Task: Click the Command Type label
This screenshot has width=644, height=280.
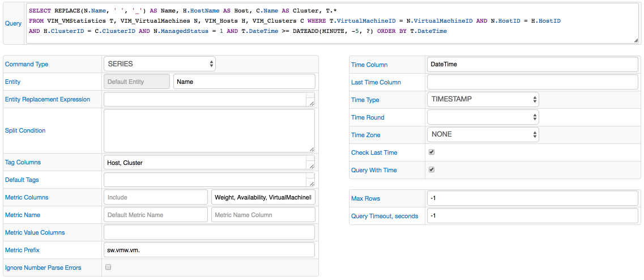Action: 26,64
